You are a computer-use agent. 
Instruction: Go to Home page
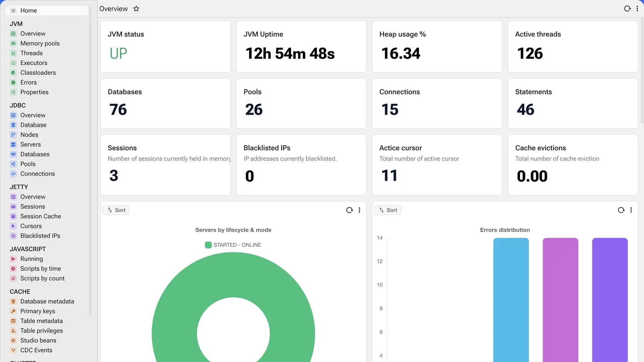coord(47,10)
